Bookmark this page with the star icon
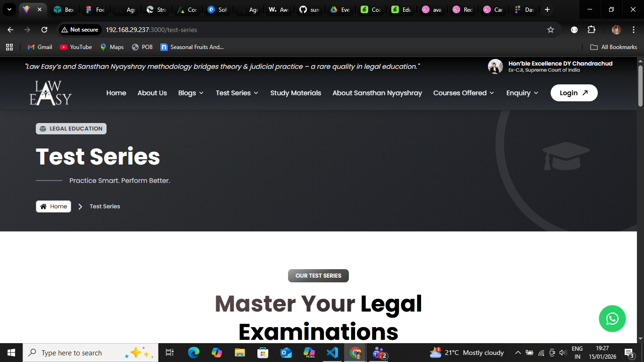The image size is (644, 362). pyautogui.click(x=550, y=30)
